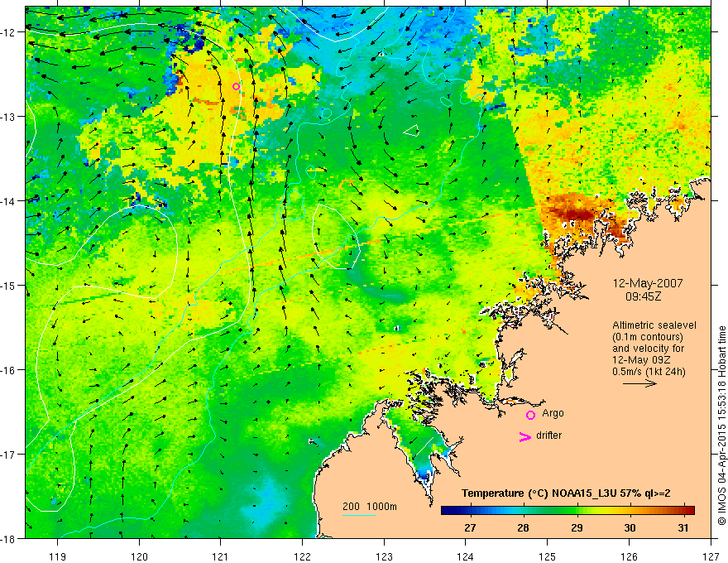
Task: Click the longitude 119 axis label
Action: click(58, 556)
